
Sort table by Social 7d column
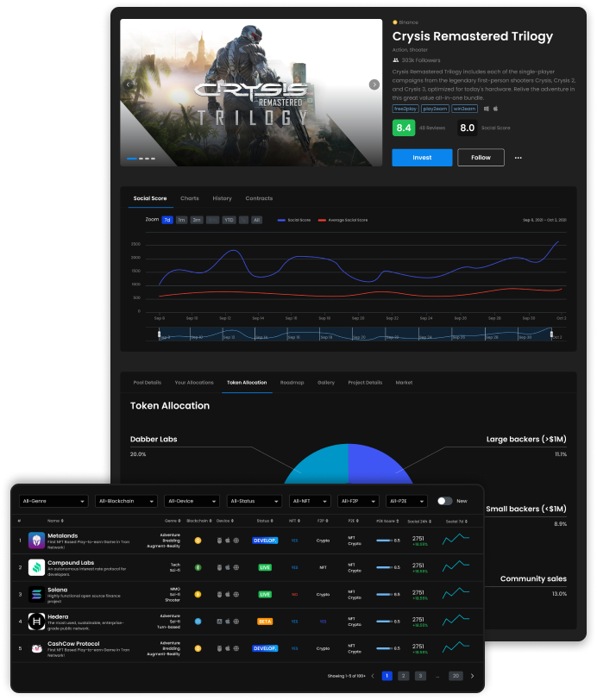(x=456, y=522)
